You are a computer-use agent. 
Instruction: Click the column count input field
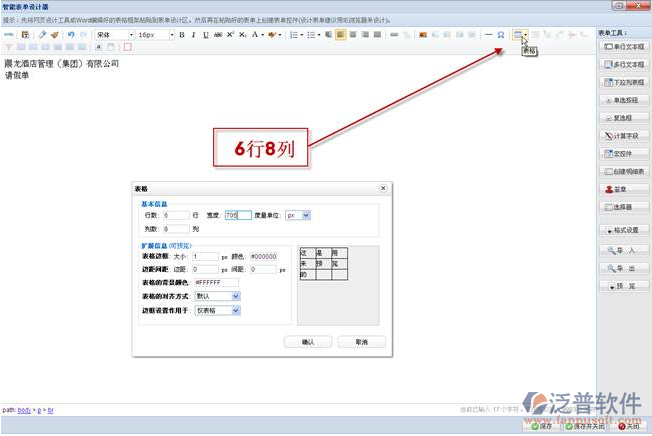pyautogui.click(x=176, y=229)
